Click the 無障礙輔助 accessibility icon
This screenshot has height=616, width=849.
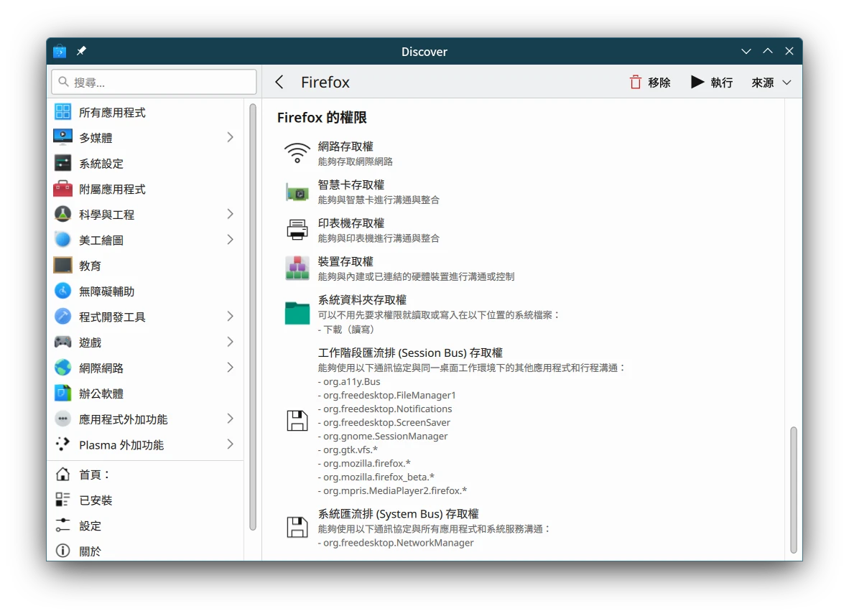pyautogui.click(x=63, y=291)
